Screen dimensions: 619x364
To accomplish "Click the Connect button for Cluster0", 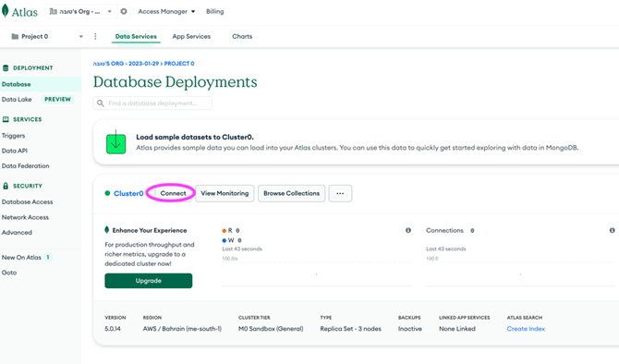I will click(x=173, y=193).
